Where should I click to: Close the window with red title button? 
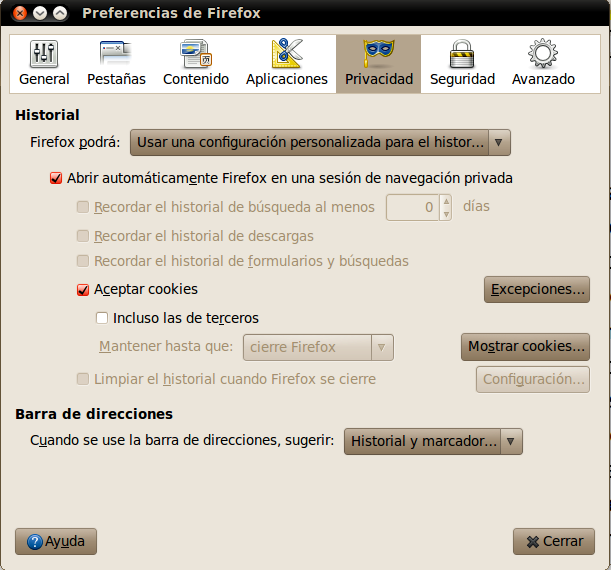pos(19,13)
